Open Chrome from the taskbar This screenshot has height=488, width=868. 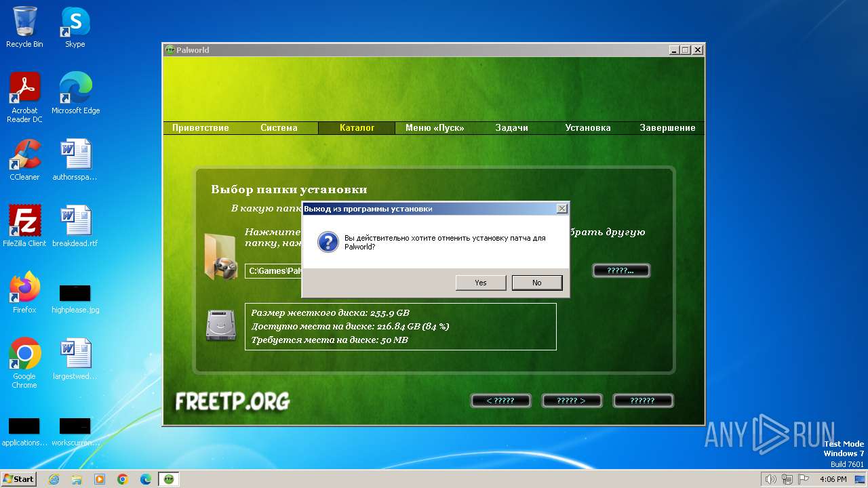click(123, 479)
